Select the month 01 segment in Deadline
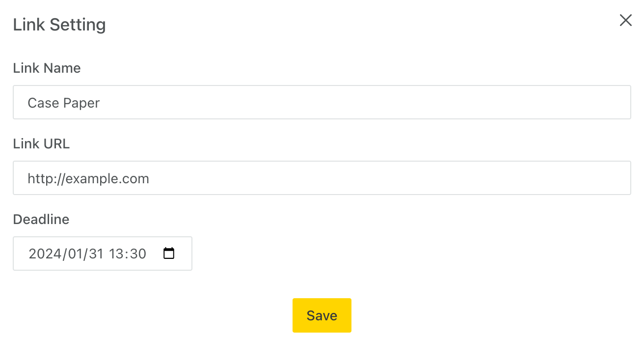The image size is (644, 338). (74, 253)
